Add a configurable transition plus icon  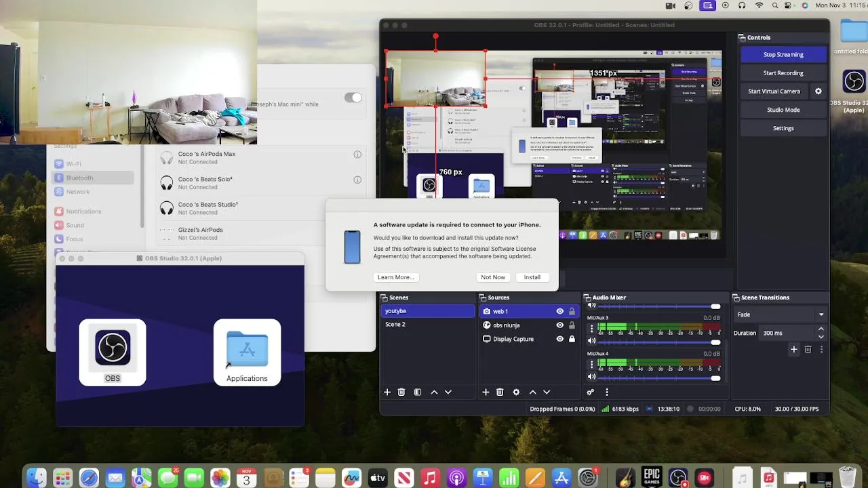coord(793,349)
